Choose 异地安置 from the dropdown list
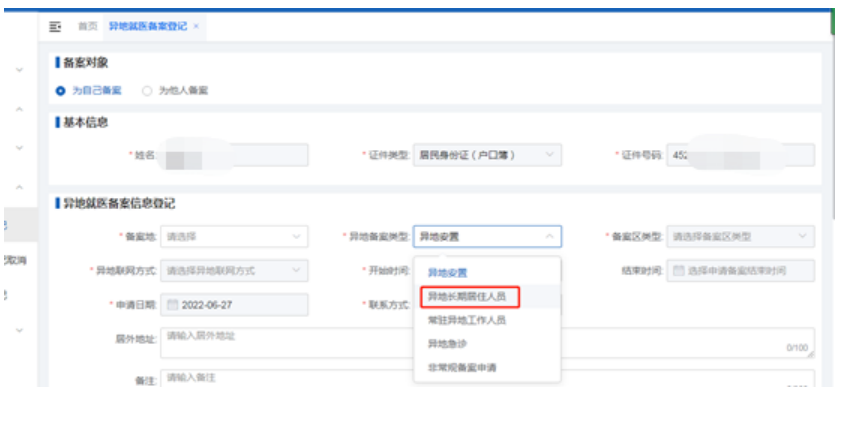The width and height of the screenshot is (844, 422). pyautogui.click(x=447, y=272)
